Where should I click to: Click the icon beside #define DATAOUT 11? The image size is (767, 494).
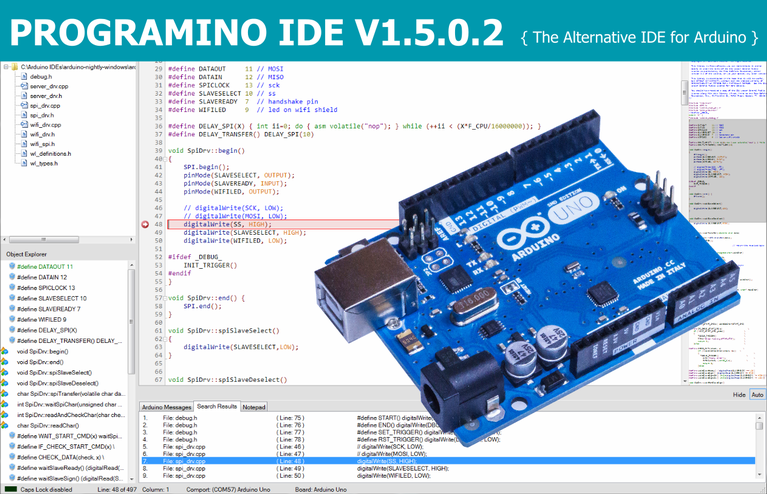click(12, 266)
